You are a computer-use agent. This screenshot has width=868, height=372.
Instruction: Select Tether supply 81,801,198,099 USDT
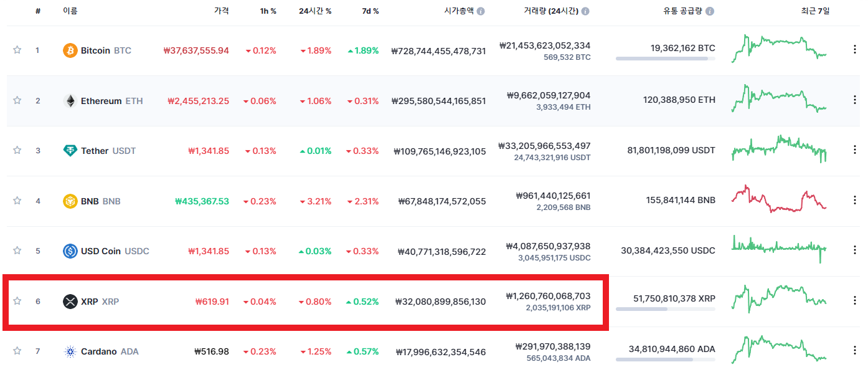tap(672, 150)
